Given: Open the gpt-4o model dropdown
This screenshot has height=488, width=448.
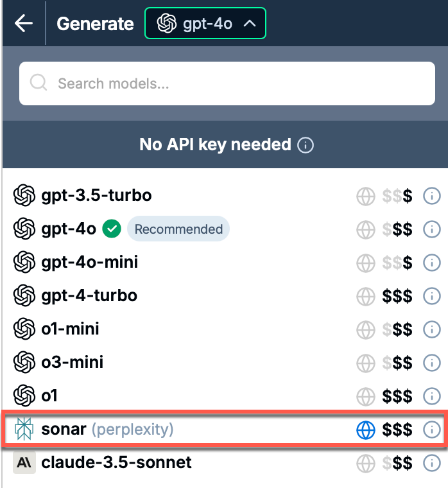Looking at the screenshot, I should 205,24.
